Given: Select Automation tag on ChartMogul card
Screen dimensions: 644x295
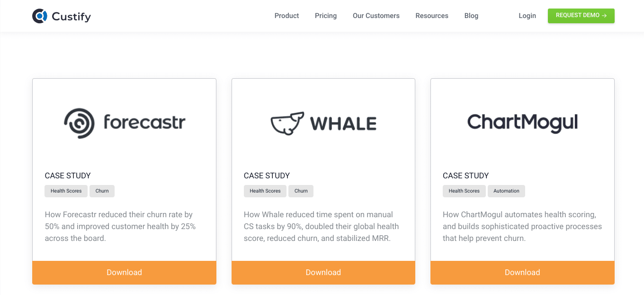Looking at the screenshot, I should 506,191.
